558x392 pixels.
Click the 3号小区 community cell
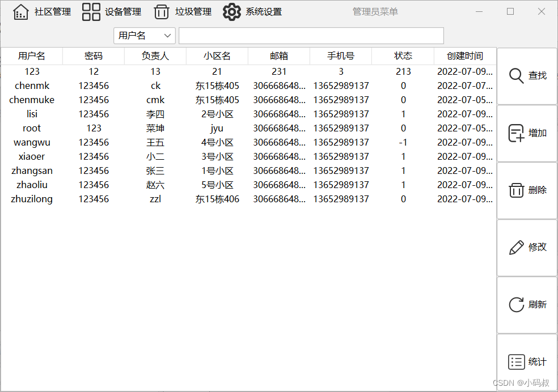(x=217, y=157)
